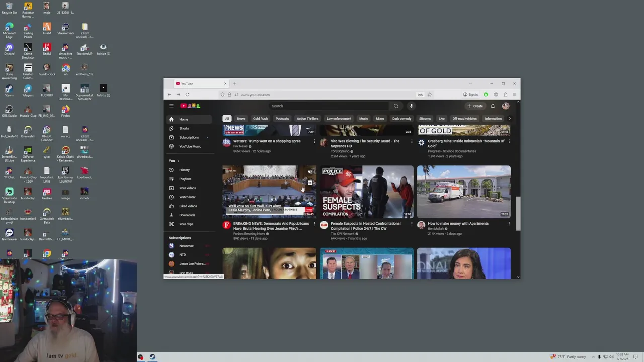Viewport: 644px width, 362px height.
Task: Click the page vertical scrollbar thumb
Action: click(518, 214)
